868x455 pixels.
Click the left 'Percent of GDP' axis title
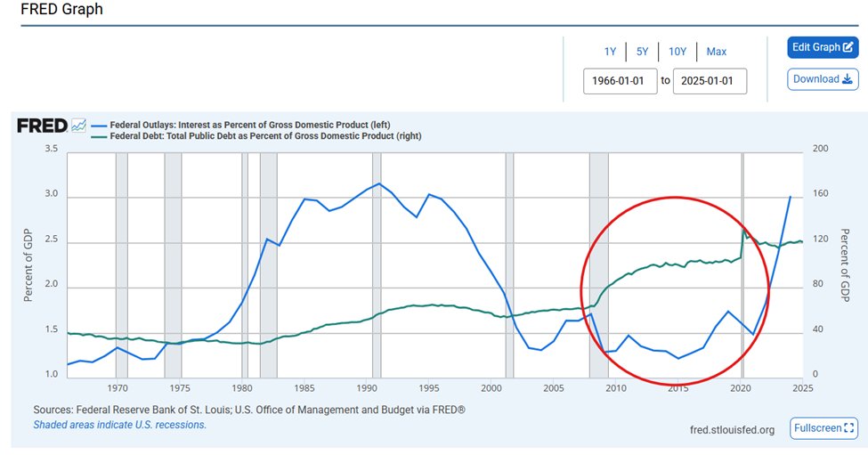pyautogui.click(x=28, y=265)
